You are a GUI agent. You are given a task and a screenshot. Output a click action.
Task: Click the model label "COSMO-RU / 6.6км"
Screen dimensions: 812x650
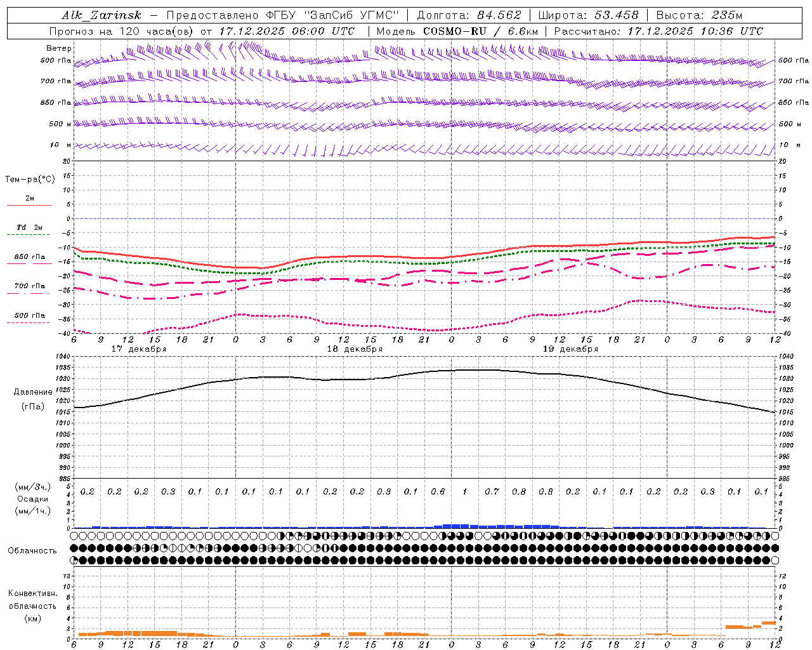tap(480, 31)
